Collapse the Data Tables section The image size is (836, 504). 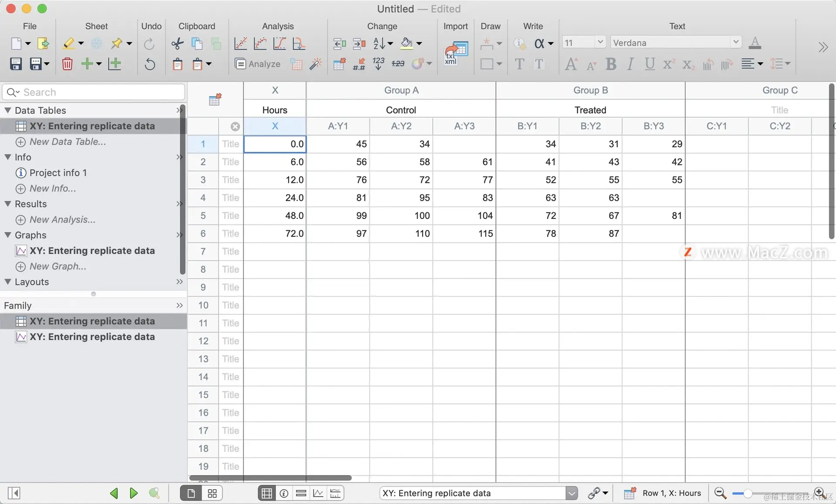(x=8, y=110)
